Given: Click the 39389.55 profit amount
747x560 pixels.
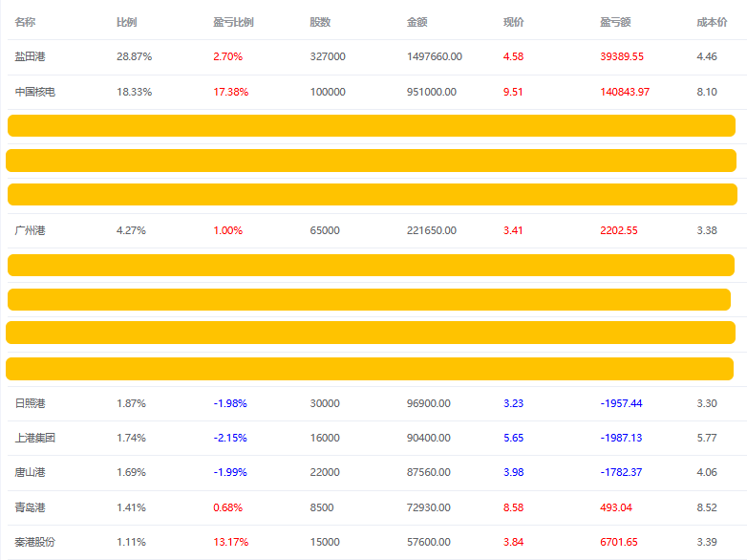Looking at the screenshot, I should click(622, 56).
